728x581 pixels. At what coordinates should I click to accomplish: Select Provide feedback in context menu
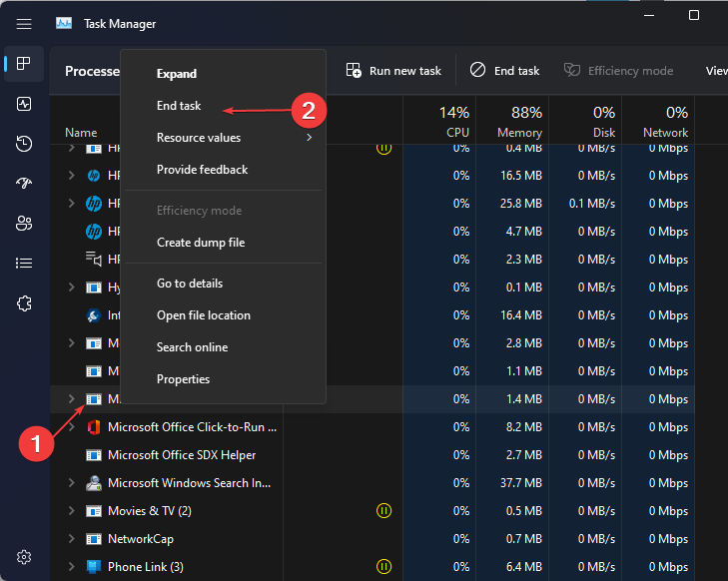pyautogui.click(x=224, y=170)
